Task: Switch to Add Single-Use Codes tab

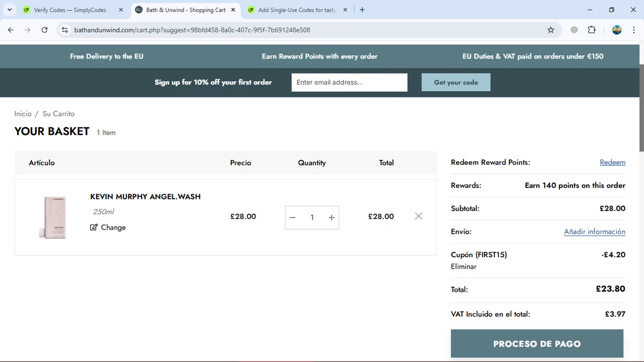Action: [297, 10]
